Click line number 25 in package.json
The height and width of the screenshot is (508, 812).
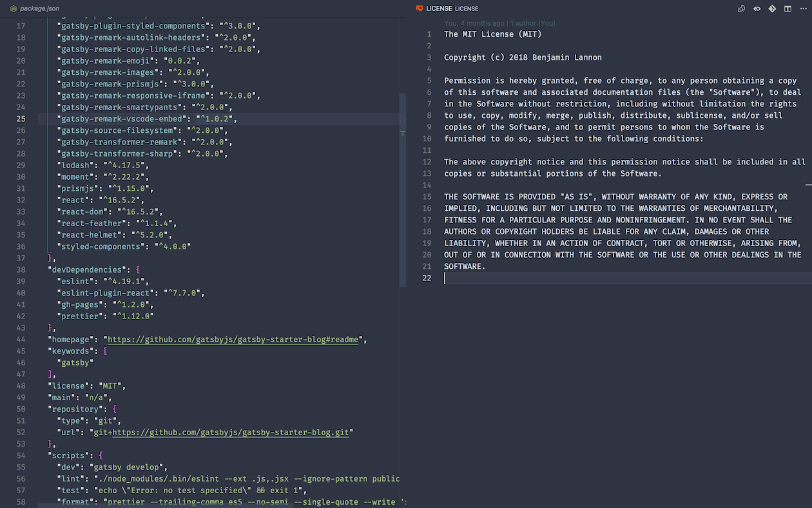[21, 119]
